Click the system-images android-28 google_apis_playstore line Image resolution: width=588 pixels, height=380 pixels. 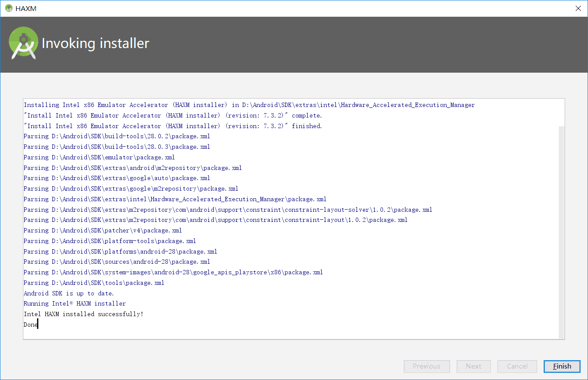[x=173, y=272]
